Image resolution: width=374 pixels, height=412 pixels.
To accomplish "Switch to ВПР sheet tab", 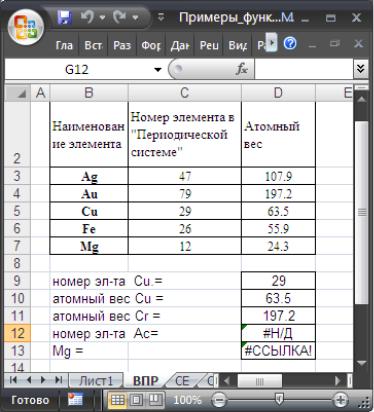I will coord(146,381).
